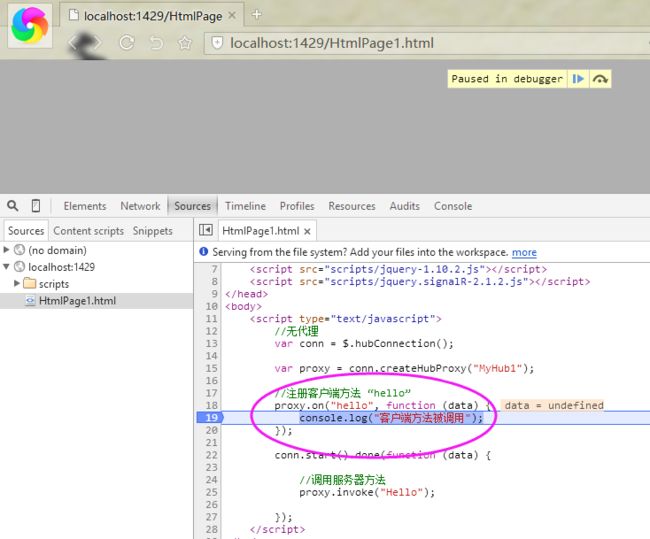Image resolution: width=650 pixels, height=539 pixels.
Task: Set breakpoint on line number 13
Action: pyautogui.click(x=211, y=344)
